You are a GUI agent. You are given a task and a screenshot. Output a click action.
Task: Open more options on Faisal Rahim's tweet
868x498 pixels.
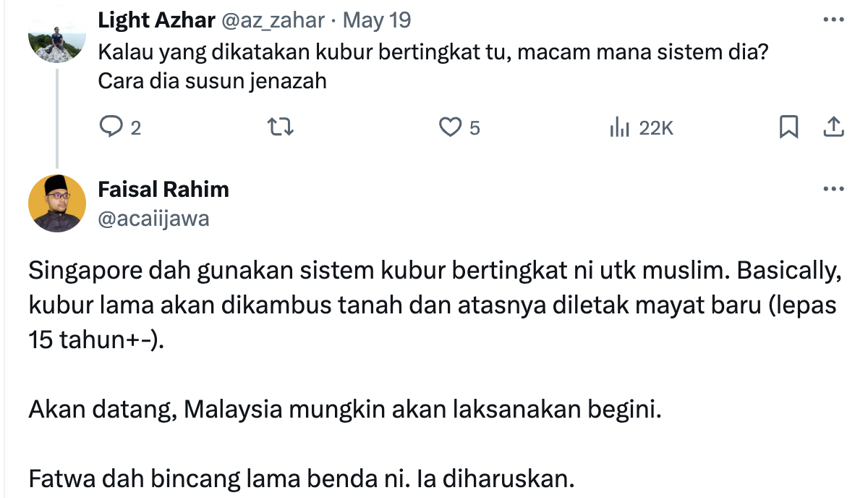tap(833, 190)
